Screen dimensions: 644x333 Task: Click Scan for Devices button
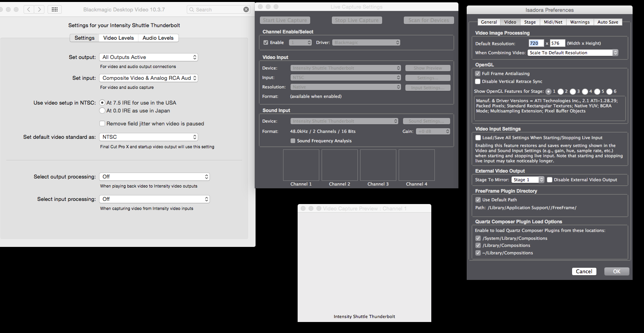(x=429, y=20)
